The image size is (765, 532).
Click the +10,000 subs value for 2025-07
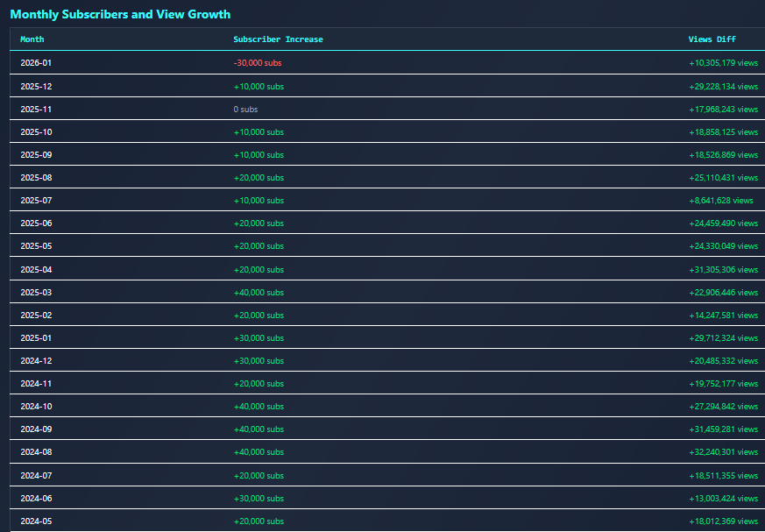(259, 201)
